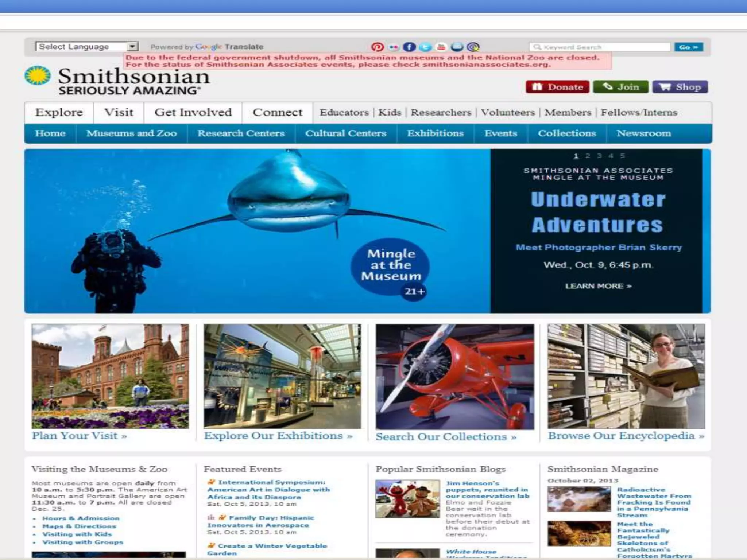Click the Flickr social icon
Viewport: 747px width, 560px height.
pos(394,47)
